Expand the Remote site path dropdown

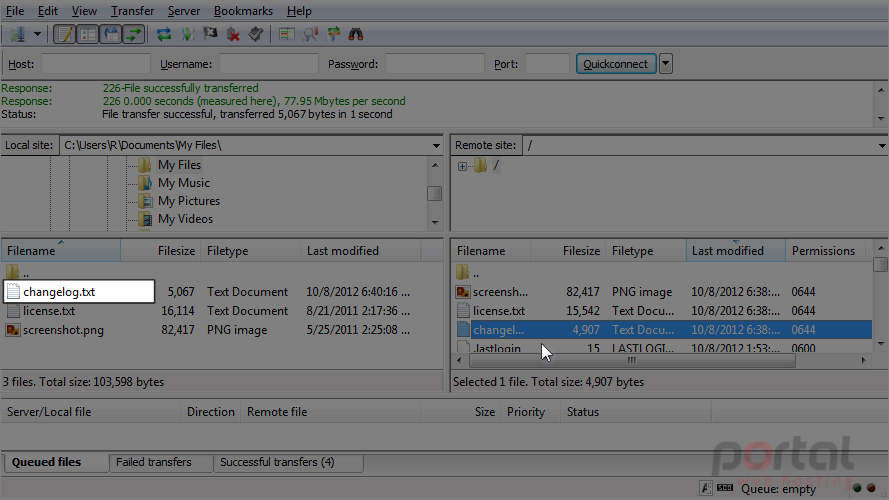(882, 146)
